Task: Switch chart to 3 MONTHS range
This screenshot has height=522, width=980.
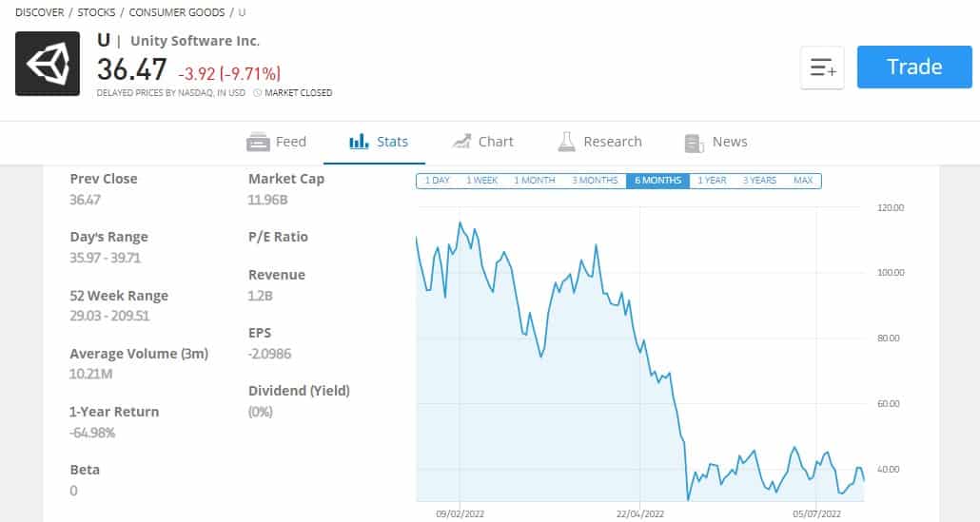Action: click(595, 181)
